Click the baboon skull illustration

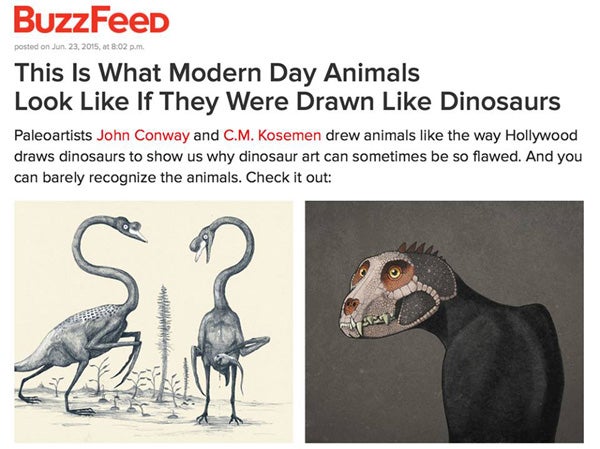(x=444, y=322)
